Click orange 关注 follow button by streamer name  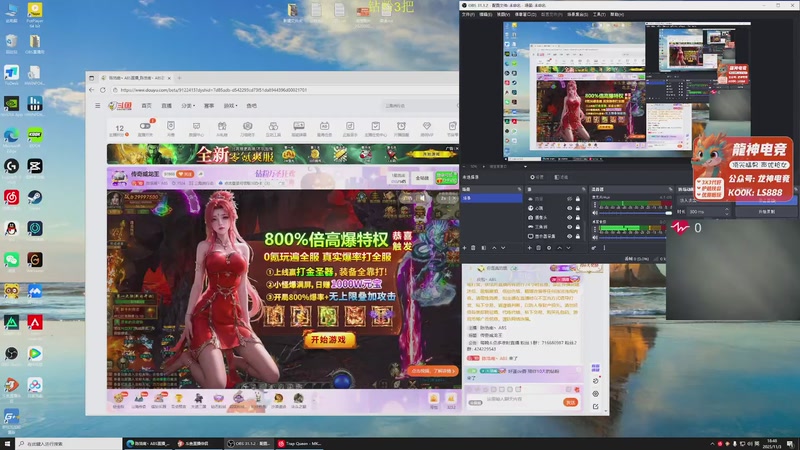coord(185,174)
